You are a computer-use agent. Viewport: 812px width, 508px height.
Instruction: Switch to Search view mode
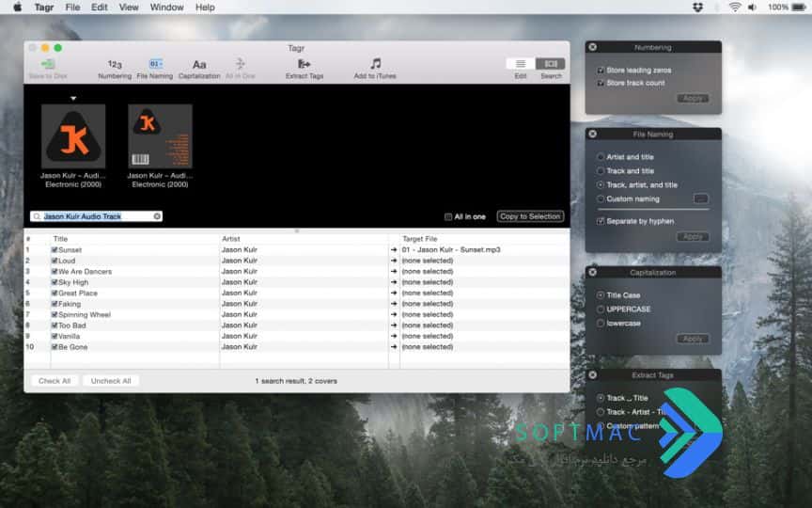pyautogui.click(x=551, y=64)
